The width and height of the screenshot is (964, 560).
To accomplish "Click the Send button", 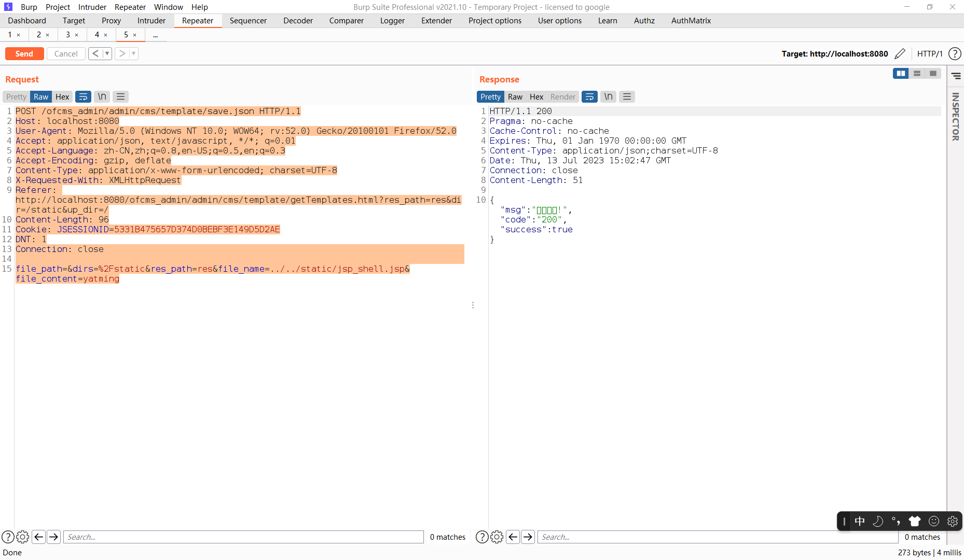I will [24, 53].
